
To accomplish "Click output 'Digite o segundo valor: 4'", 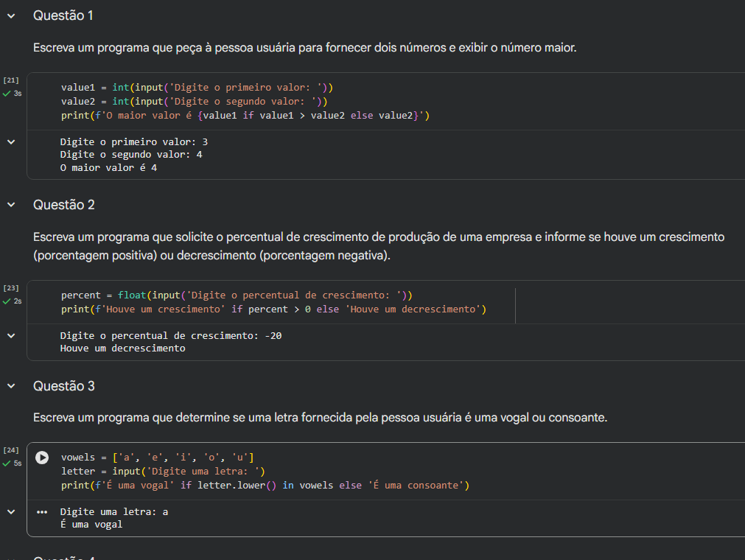I will 131,154.
